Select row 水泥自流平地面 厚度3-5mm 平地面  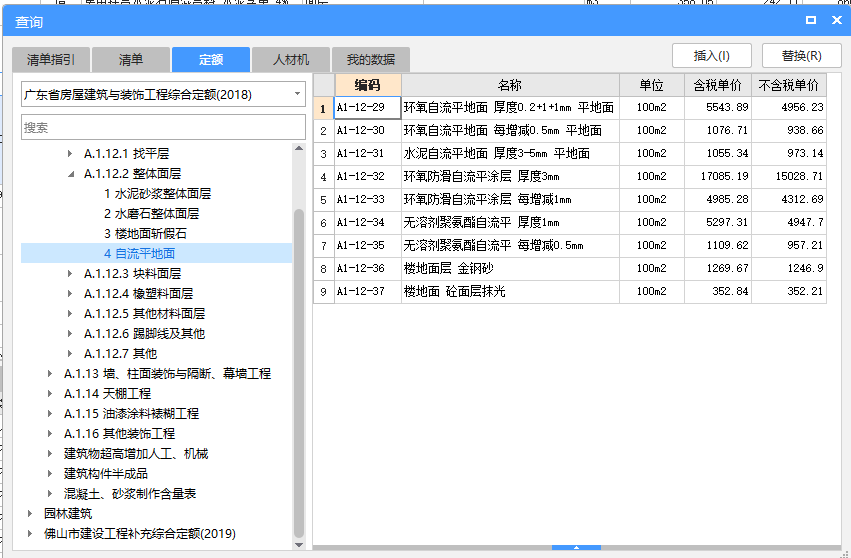pos(570,154)
